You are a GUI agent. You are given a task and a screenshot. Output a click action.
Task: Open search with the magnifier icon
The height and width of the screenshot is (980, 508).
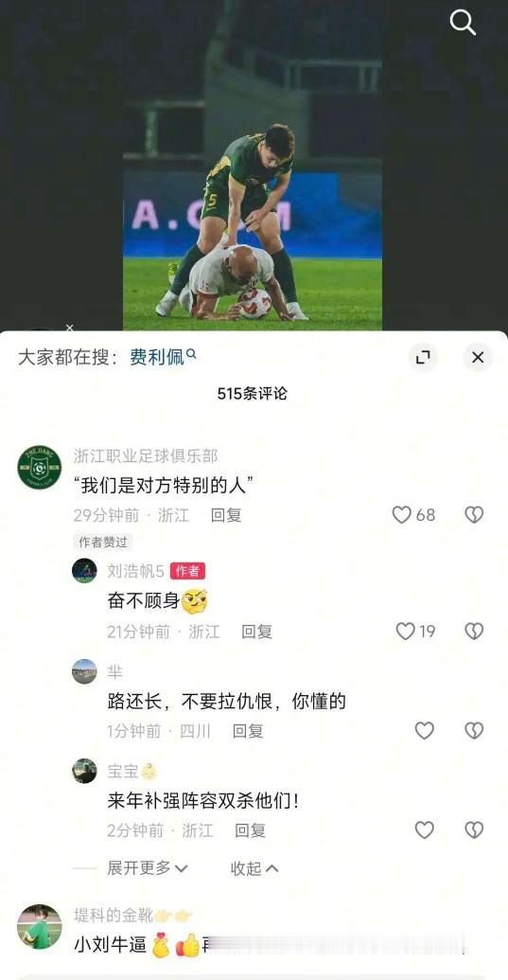(x=463, y=23)
